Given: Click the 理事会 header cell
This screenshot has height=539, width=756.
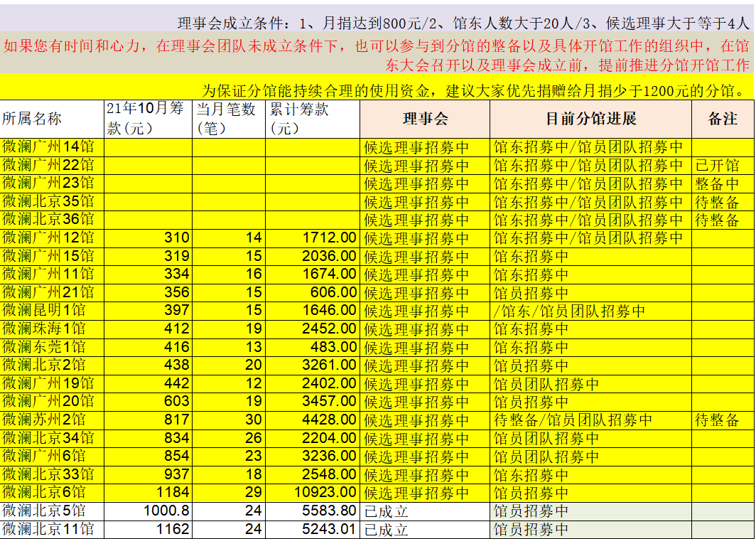Looking at the screenshot, I should pos(424,119).
